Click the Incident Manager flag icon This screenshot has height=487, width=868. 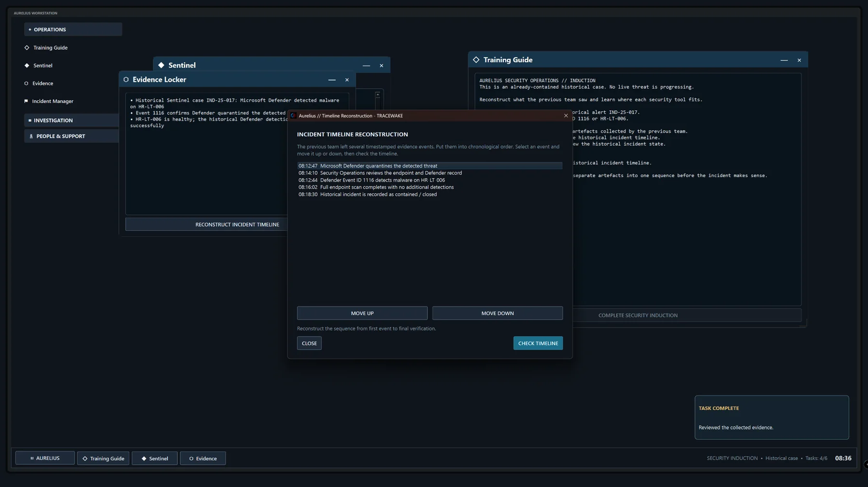[x=26, y=101]
